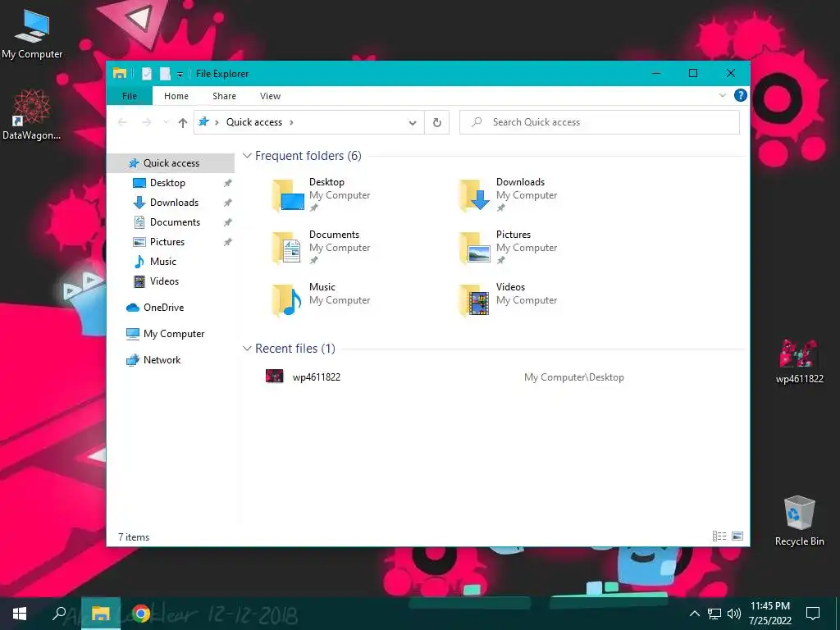Screen dimensions: 840x630
Task: Select OneDrive in navigation pane
Action: point(163,308)
